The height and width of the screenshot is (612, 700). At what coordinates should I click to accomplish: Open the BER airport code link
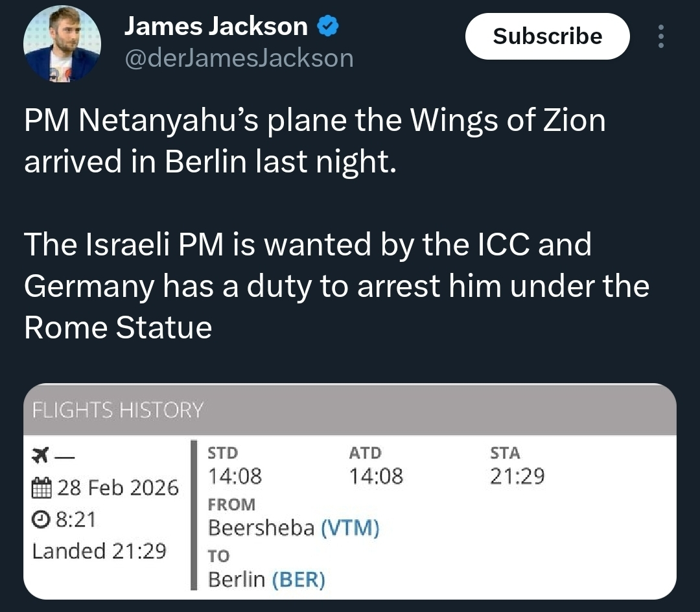pos(298,579)
